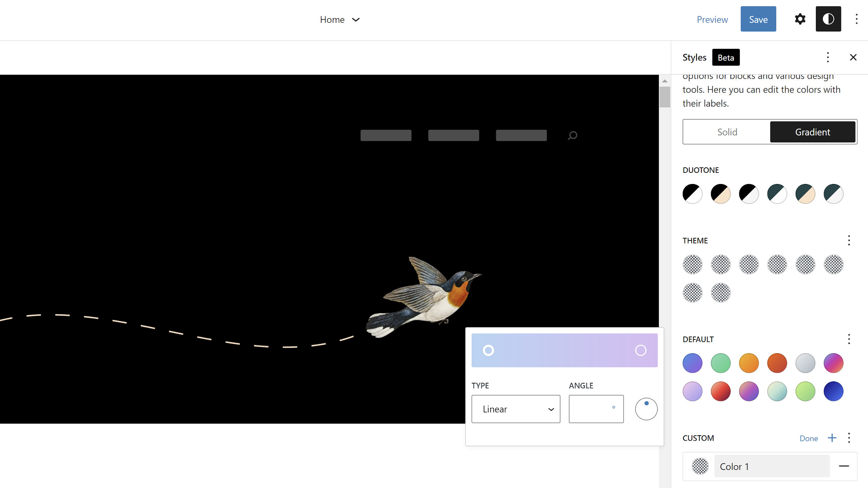Expand the gradient Type dropdown
Image resolution: width=868 pixels, height=488 pixels.
[x=516, y=409]
